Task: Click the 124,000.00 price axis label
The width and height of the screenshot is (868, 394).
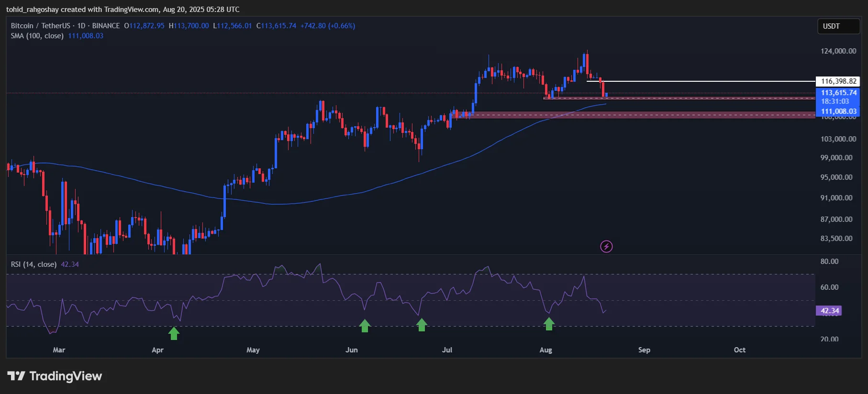Action: [838, 51]
